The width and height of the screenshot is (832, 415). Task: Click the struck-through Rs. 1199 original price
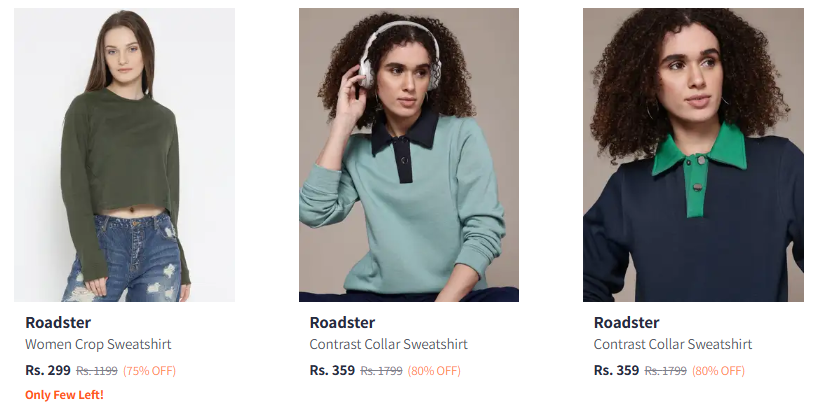pyautogui.click(x=97, y=371)
